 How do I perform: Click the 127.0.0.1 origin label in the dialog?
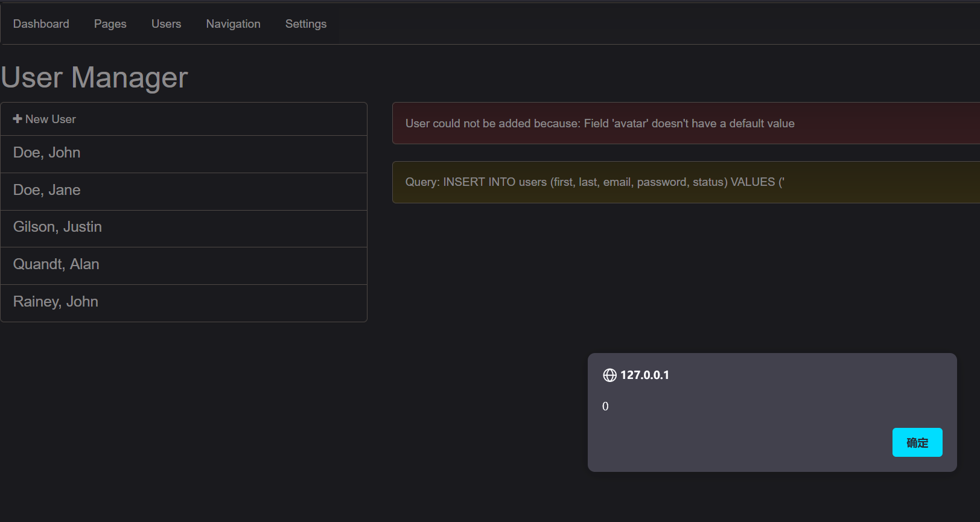click(644, 375)
